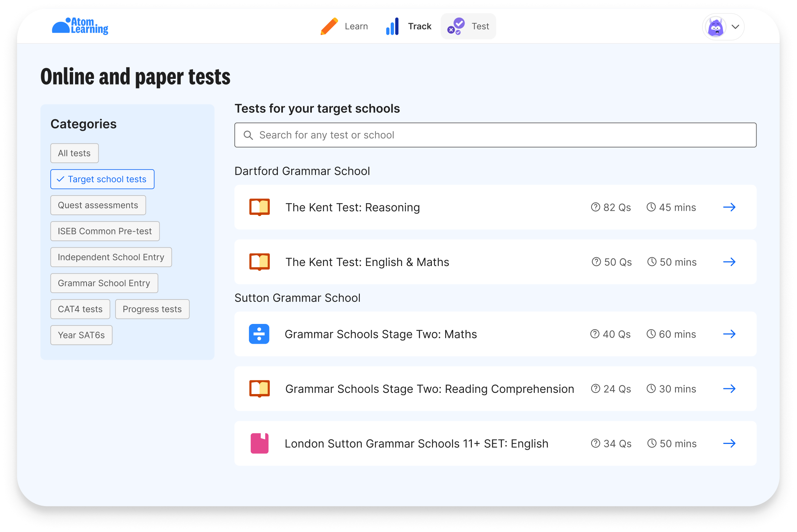Open the Track tab

pyautogui.click(x=409, y=26)
